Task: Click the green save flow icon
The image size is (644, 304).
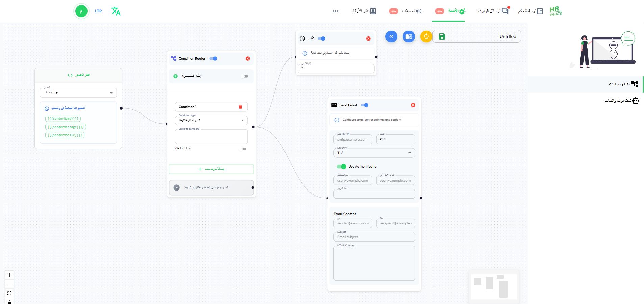Action: coord(442,36)
